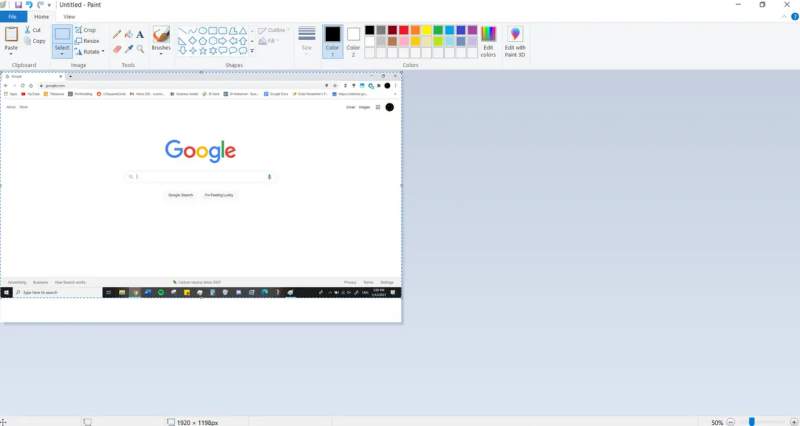This screenshot has width=800, height=426.
Task: Open the Paste dropdown arrow
Action: (x=11, y=54)
